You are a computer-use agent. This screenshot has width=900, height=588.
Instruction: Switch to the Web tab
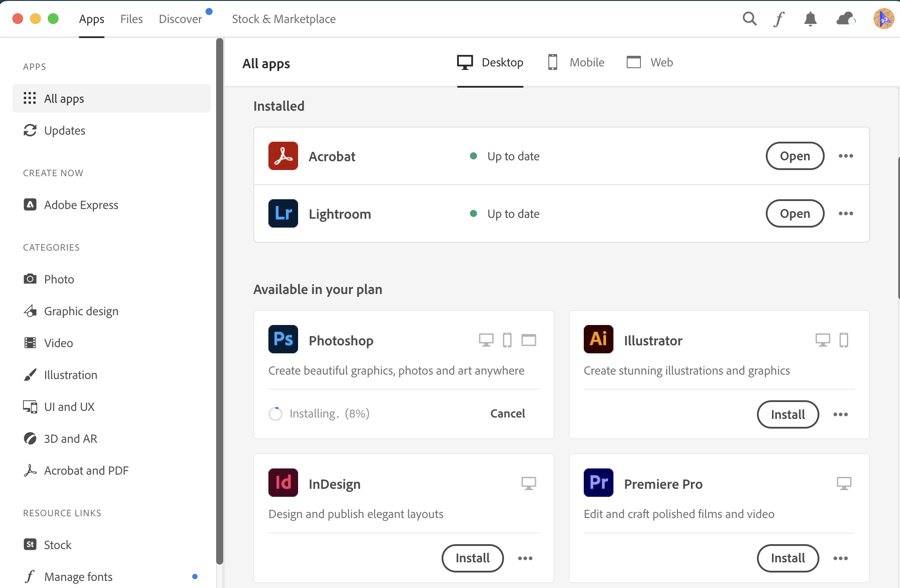click(x=650, y=62)
